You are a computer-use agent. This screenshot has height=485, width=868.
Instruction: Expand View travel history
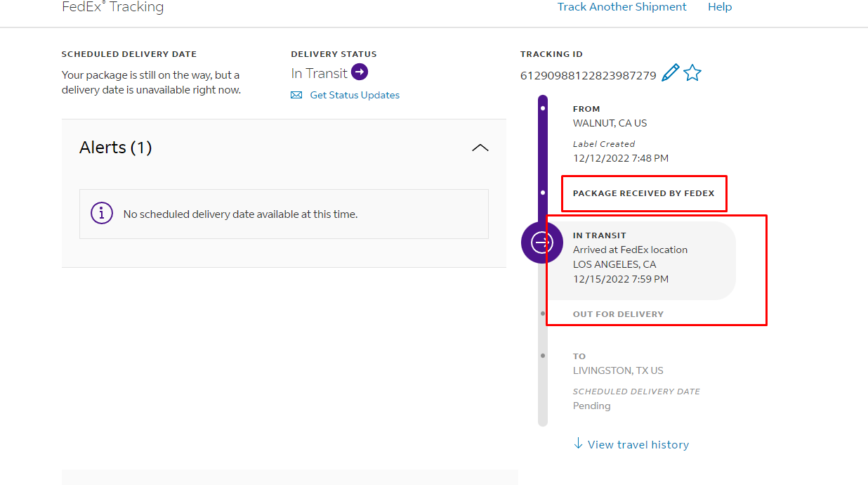[x=638, y=445]
